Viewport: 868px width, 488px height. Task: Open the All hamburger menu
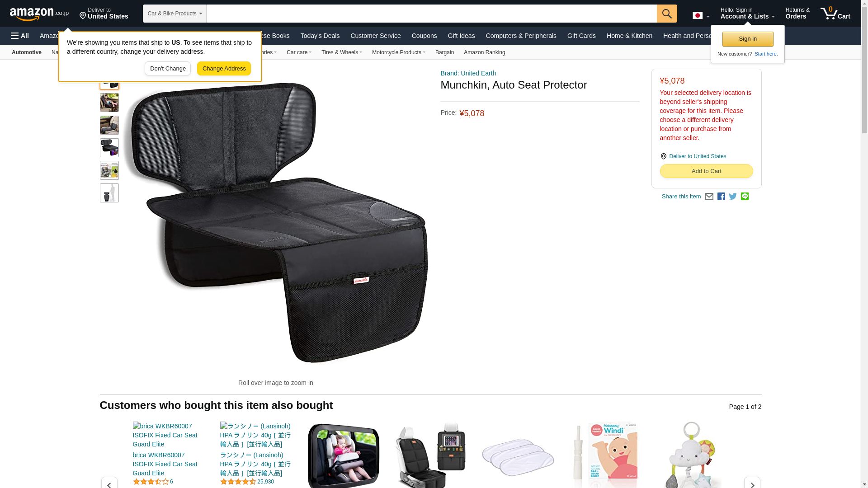coord(20,36)
